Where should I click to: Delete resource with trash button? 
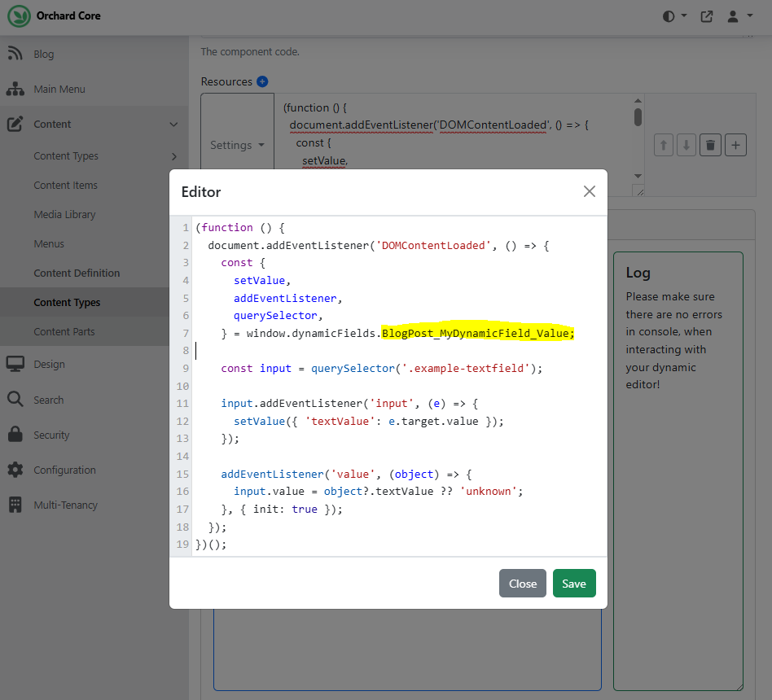pyautogui.click(x=710, y=145)
